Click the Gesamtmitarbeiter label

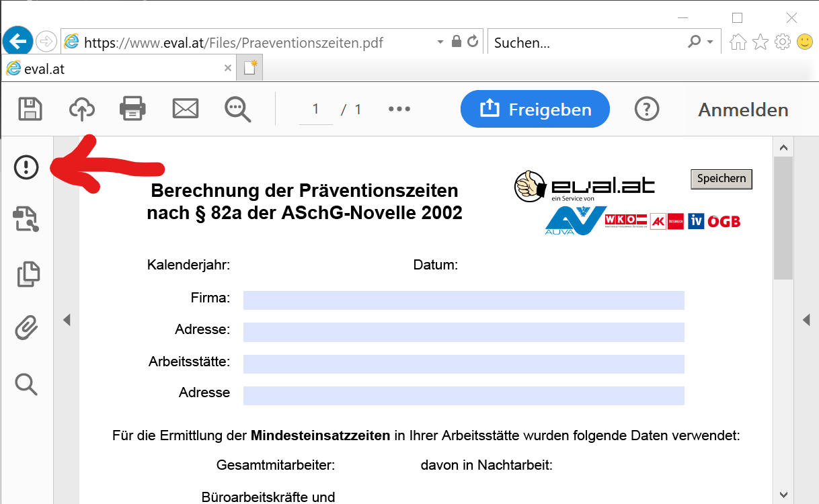(276, 465)
